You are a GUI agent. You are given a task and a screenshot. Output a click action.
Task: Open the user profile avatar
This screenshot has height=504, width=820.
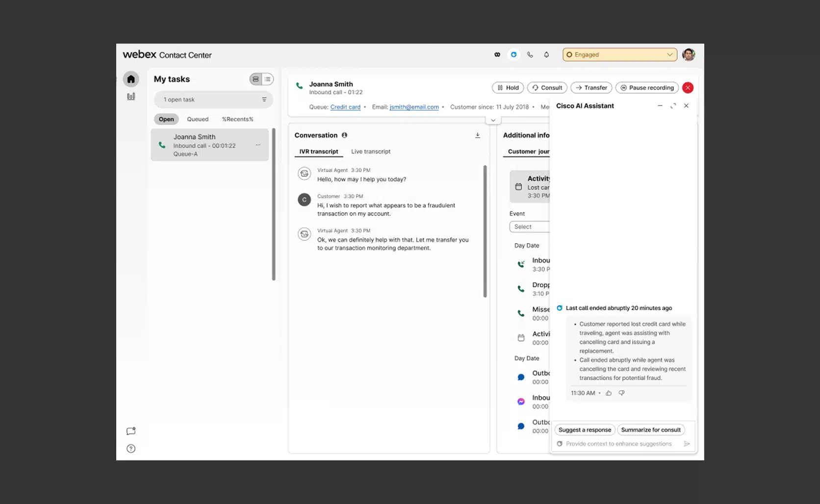click(x=689, y=54)
